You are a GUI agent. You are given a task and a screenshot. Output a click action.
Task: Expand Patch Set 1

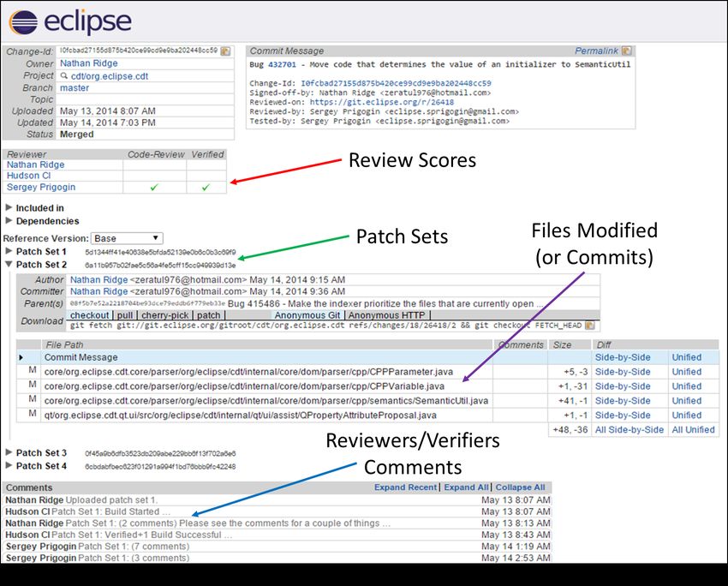pyautogui.click(x=9, y=251)
